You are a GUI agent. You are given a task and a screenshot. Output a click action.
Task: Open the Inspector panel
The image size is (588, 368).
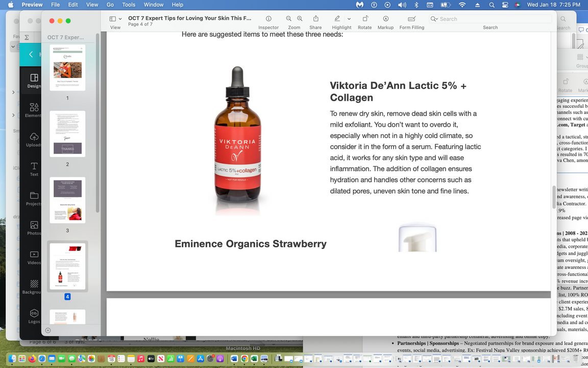coord(268,19)
